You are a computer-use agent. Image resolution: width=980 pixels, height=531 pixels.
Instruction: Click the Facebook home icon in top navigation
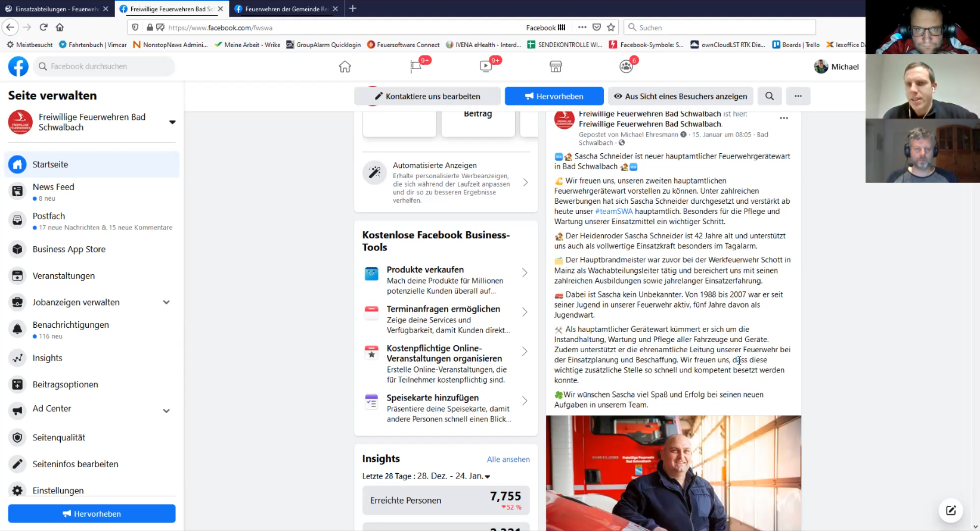(345, 67)
